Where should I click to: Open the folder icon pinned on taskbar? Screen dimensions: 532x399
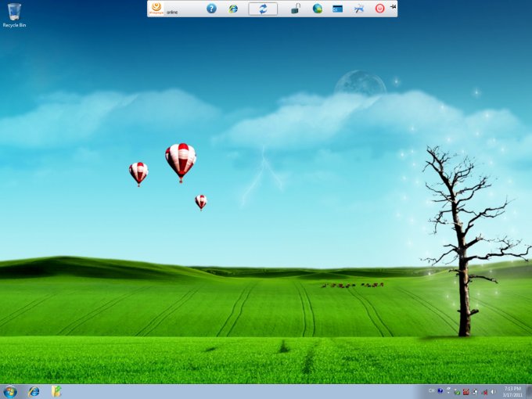click(x=56, y=391)
